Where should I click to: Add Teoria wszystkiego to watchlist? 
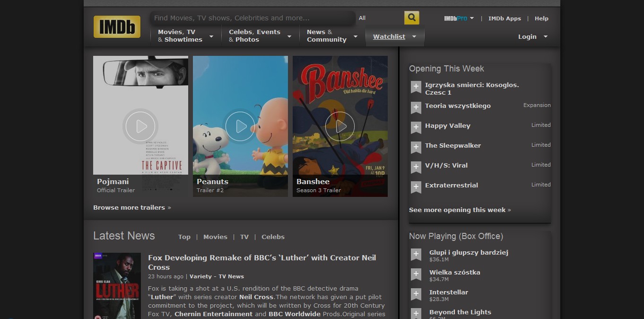(416, 107)
